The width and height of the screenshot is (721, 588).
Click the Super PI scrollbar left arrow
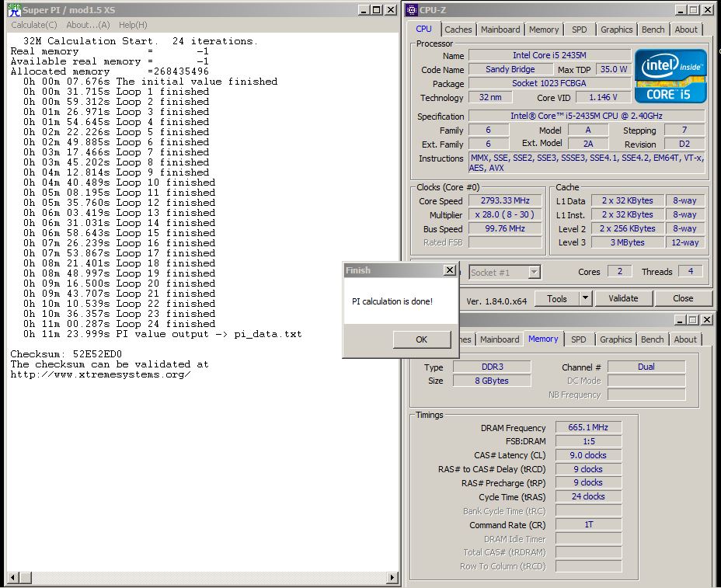tap(13, 577)
